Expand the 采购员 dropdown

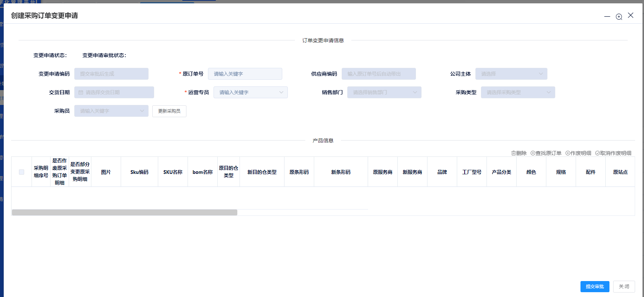click(111, 111)
